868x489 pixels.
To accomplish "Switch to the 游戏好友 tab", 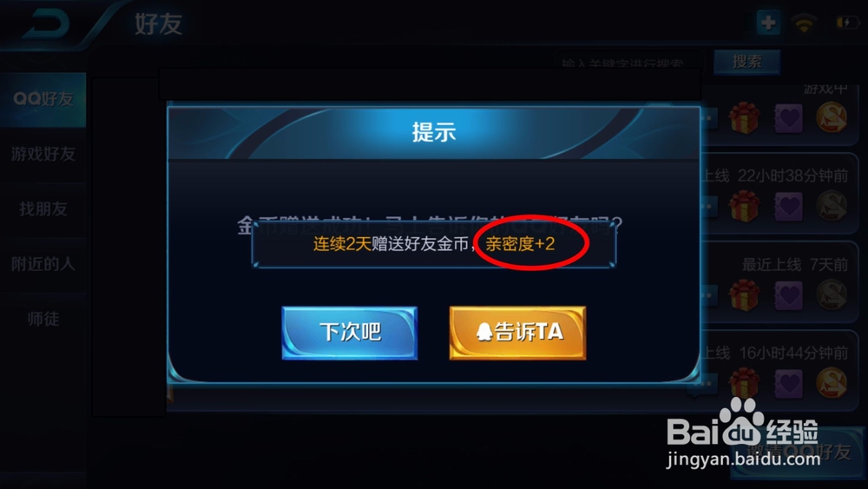I will point(43,154).
